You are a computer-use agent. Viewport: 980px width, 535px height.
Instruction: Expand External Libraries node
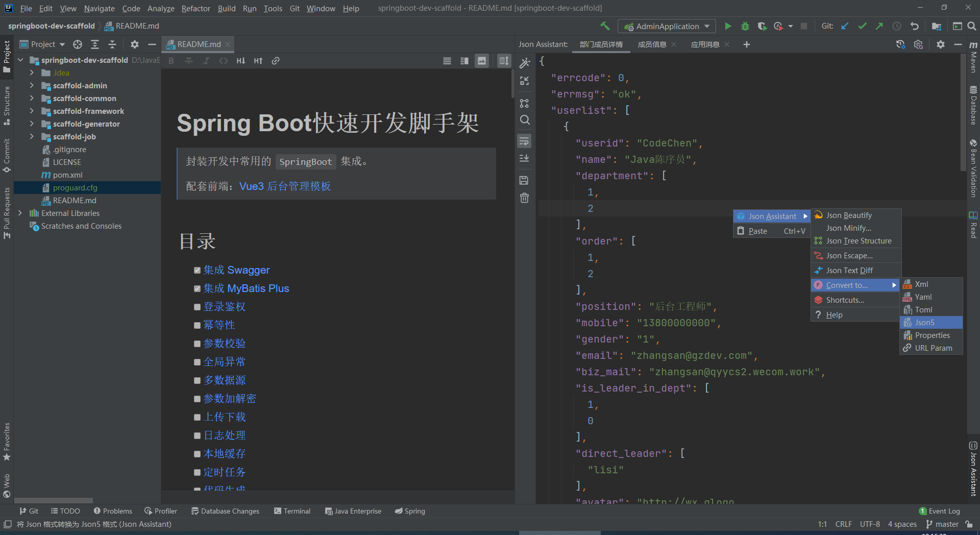point(20,213)
